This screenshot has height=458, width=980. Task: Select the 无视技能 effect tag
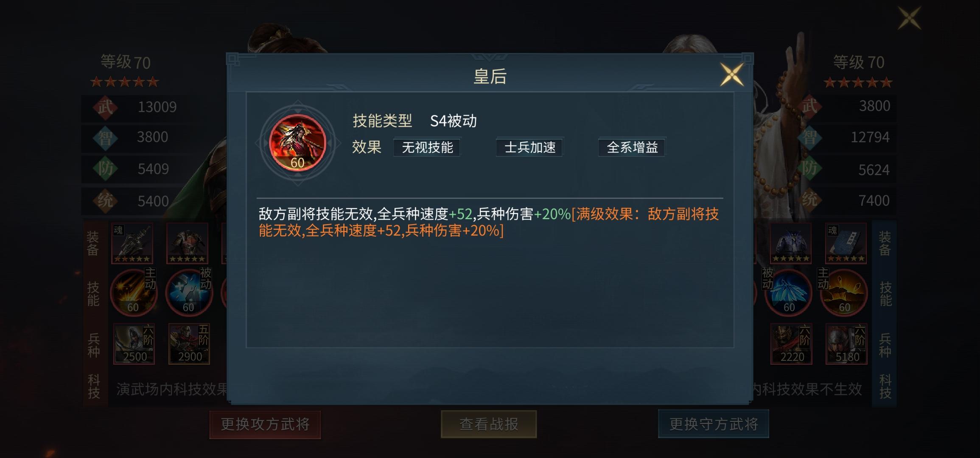(427, 148)
